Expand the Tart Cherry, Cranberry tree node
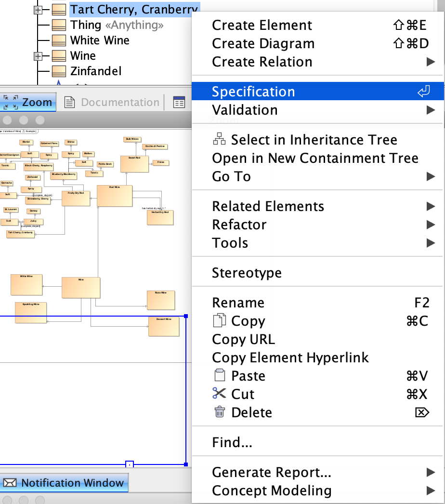 coord(38,9)
